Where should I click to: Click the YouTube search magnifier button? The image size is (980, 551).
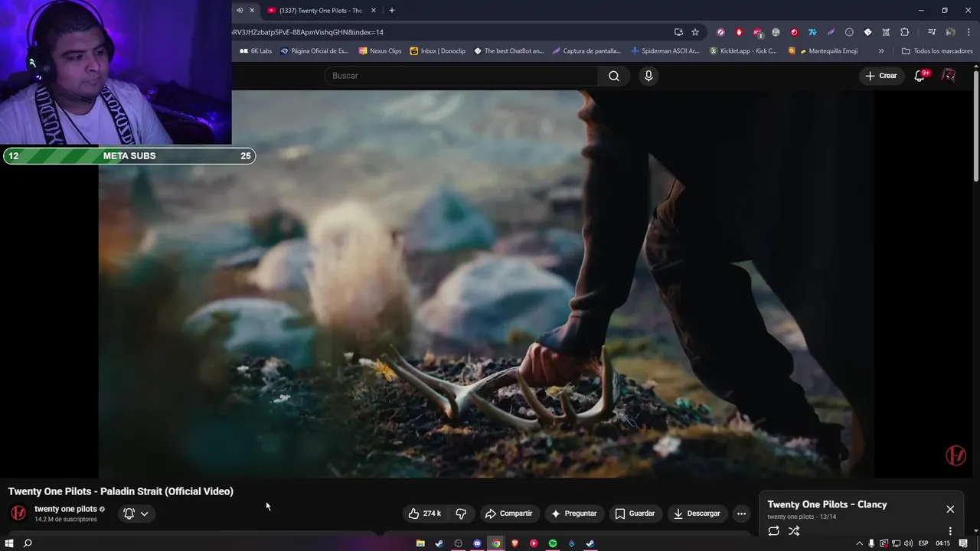(x=614, y=76)
